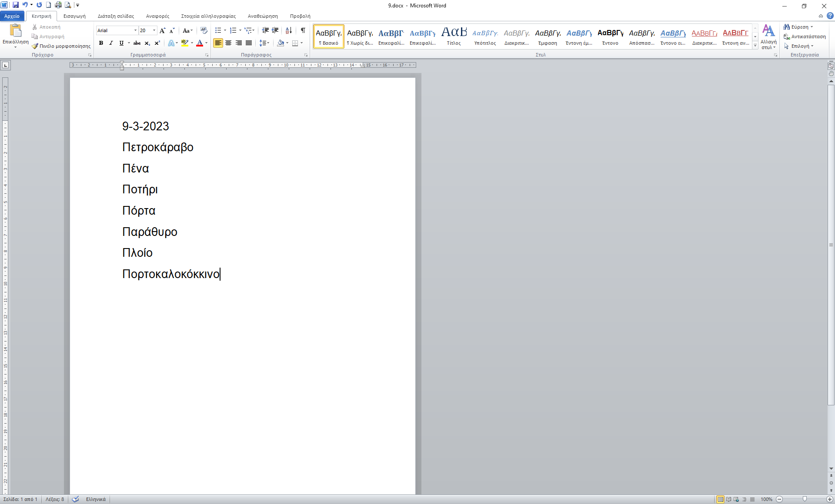835x504 pixels.
Task: Toggle Bold formatting
Action: 101,43
